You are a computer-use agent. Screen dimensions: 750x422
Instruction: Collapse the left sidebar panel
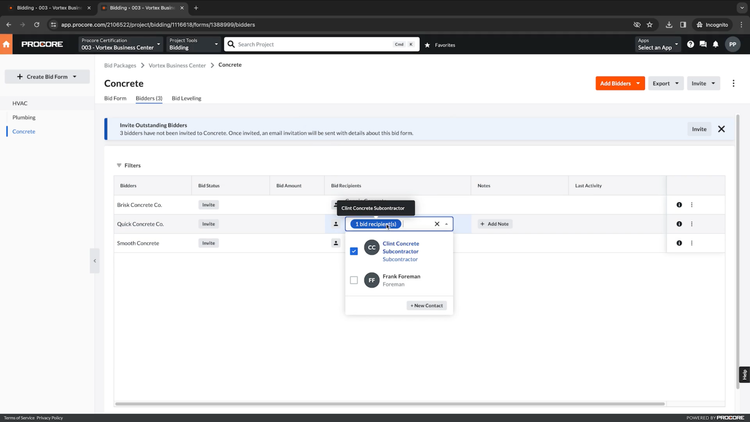pyautogui.click(x=95, y=261)
